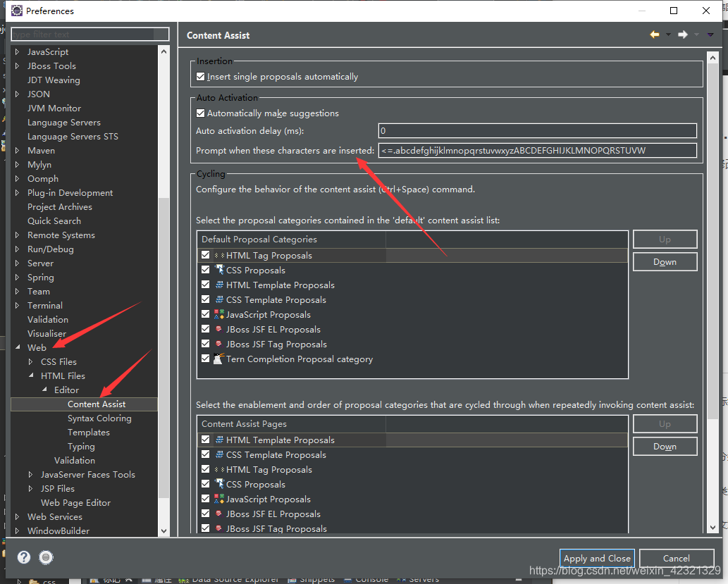Click the Cancel button
Viewport: 728px width, 584px height.
677,559
